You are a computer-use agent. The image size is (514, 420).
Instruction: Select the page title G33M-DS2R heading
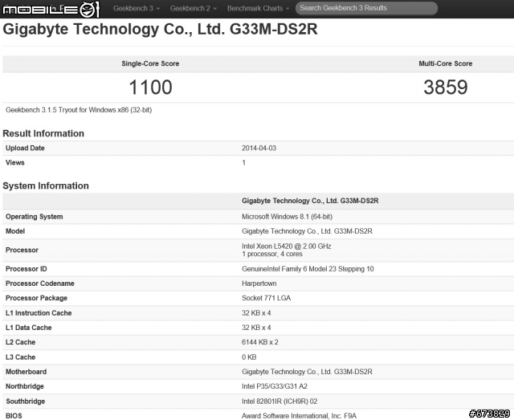(160, 29)
